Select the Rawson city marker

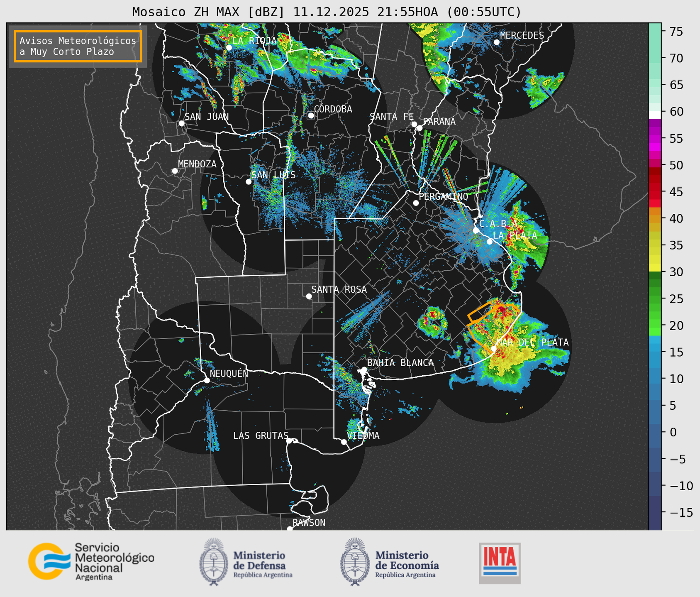(290, 528)
